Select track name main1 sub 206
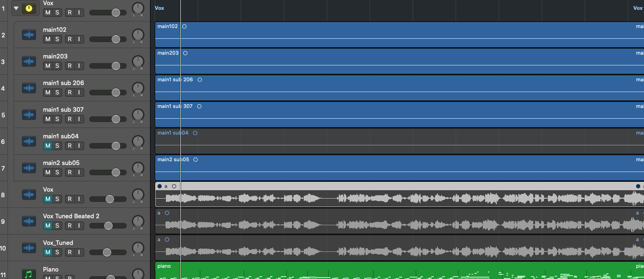This screenshot has height=279, width=644. pos(64,83)
